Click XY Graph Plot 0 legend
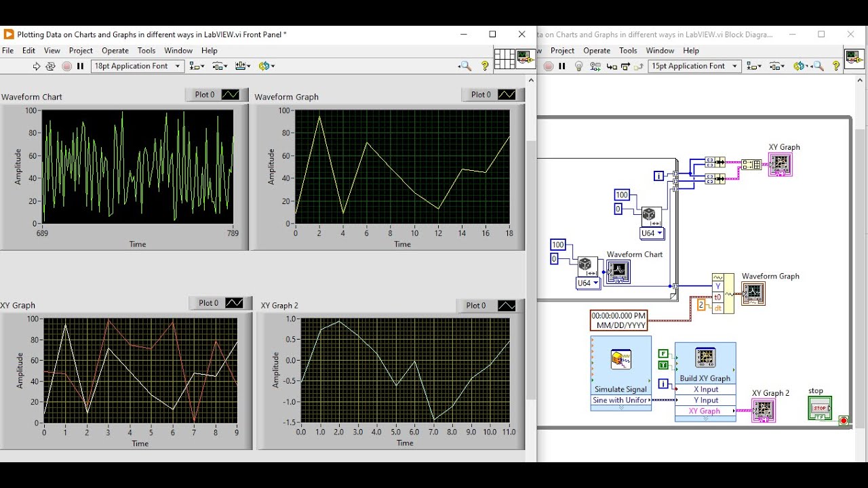The height and width of the screenshot is (488, 868). 220,303
